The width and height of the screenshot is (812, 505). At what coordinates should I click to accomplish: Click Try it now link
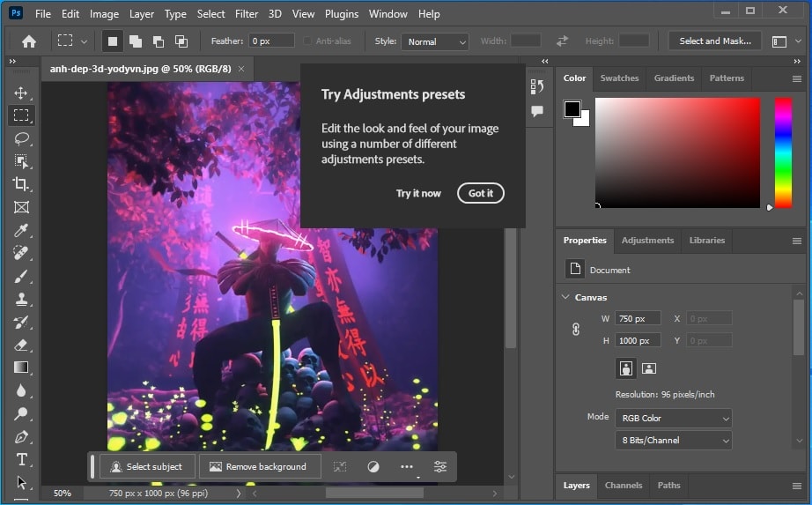418,193
